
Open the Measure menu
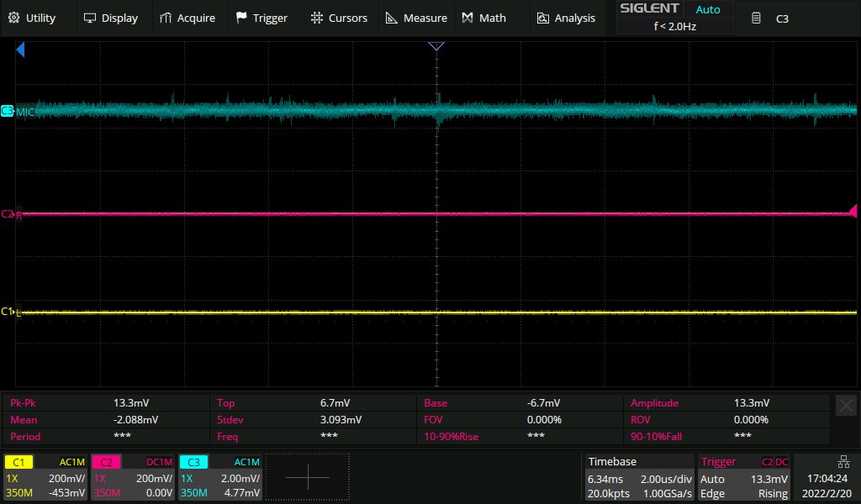(416, 18)
